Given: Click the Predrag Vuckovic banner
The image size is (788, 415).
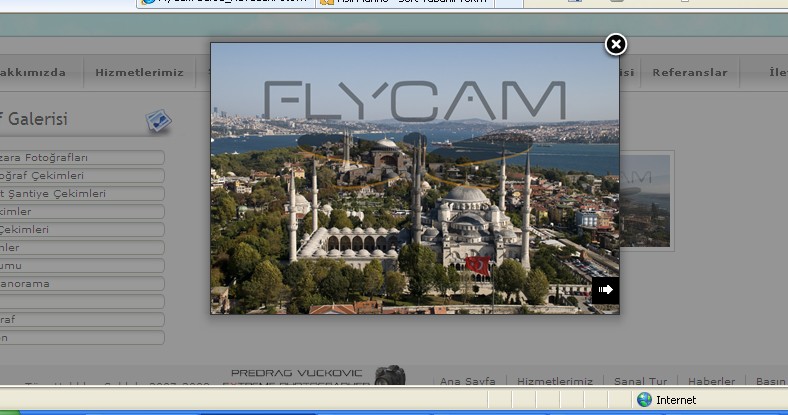Looking at the screenshot, I should tap(297, 376).
